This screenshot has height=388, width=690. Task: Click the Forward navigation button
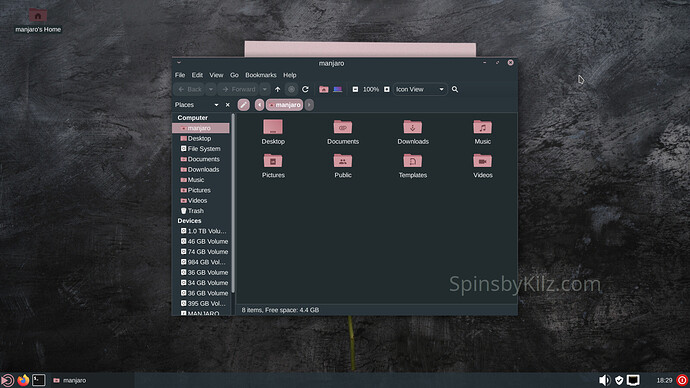(x=238, y=89)
